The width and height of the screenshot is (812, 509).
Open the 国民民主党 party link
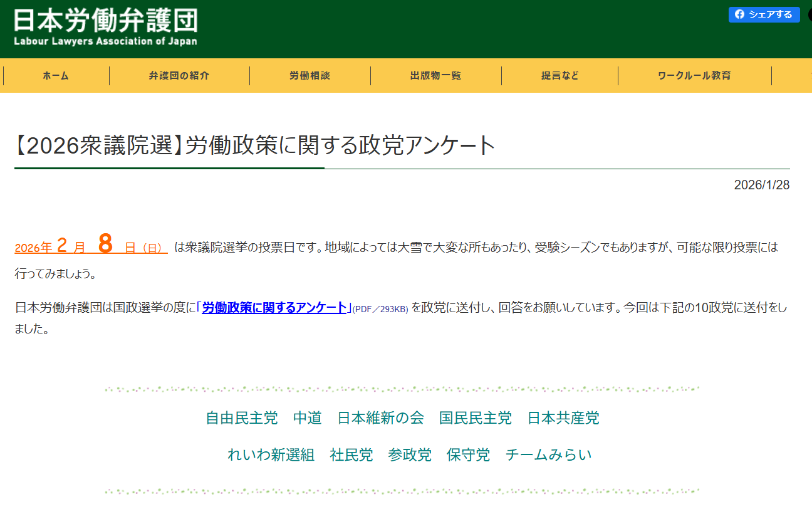coord(475,418)
